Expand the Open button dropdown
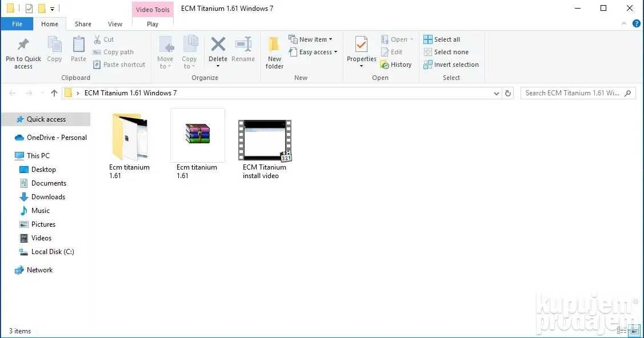The width and height of the screenshot is (644, 338). (x=411, y=39)
